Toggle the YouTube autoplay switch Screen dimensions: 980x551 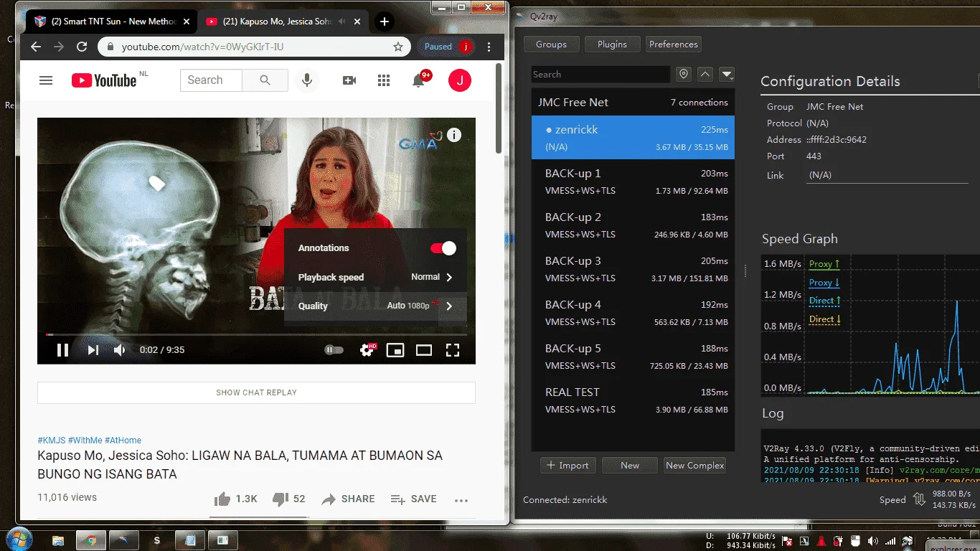pyautogui.click(x=334, y=350)
